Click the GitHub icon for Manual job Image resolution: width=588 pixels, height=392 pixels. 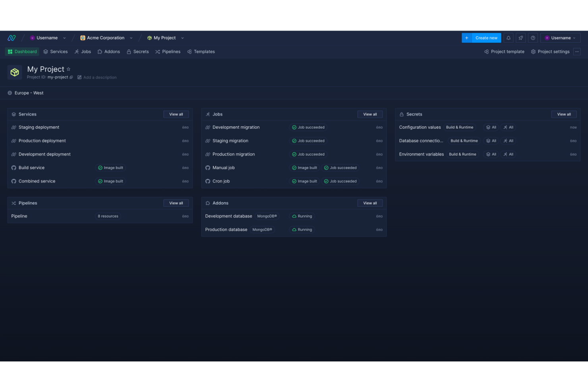pos(208,168)
